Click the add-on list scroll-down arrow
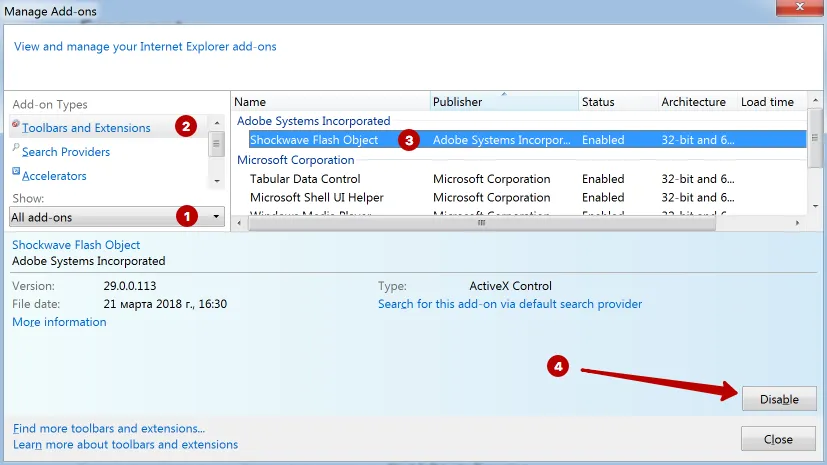 [x=815, y=206]
